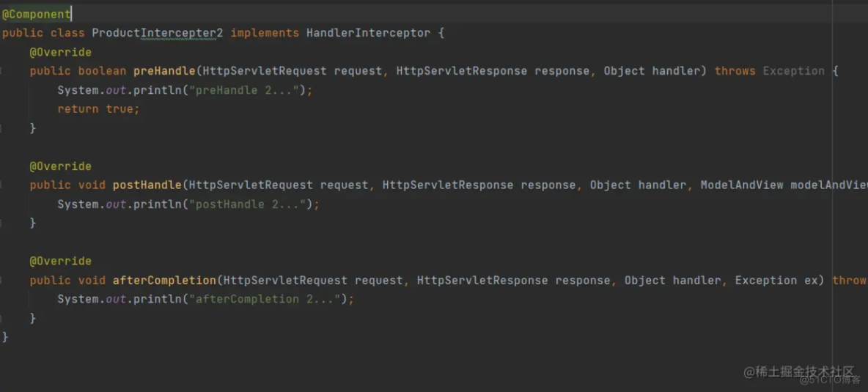Image resolution: width=868 pixels, height=392 pixels.
Task: Click the "postHandle 2..." string literal
Action: tap(250, 204)
